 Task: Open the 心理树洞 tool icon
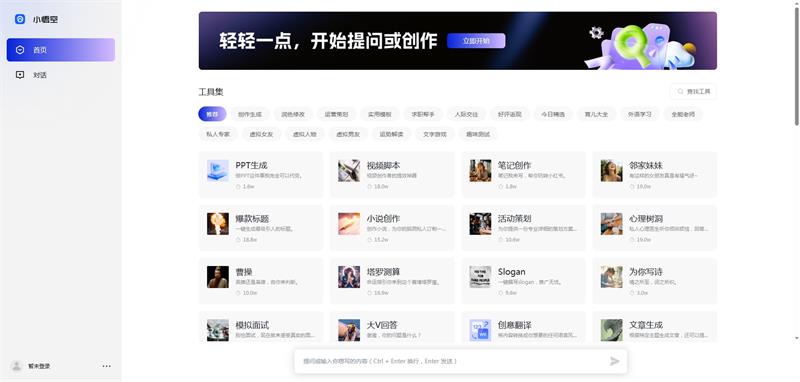click(x=611, y=223)
